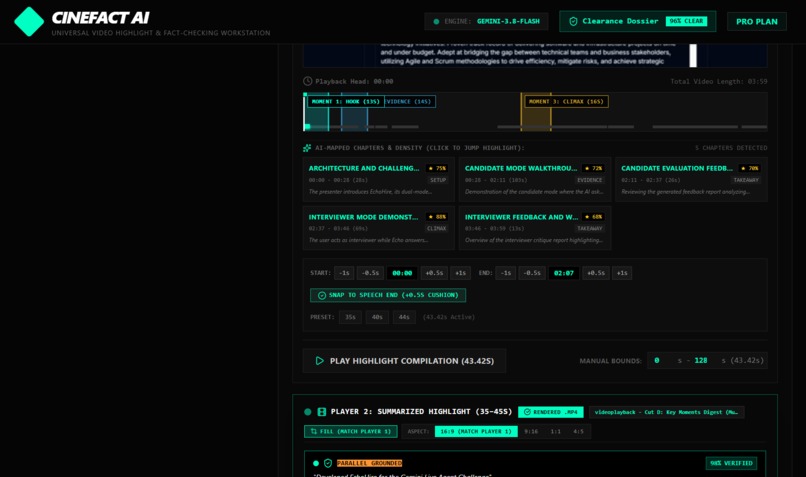Click the shield icon in Clearance Dossier
Viewport: 806px width, 477px height.
pos(573,22)
